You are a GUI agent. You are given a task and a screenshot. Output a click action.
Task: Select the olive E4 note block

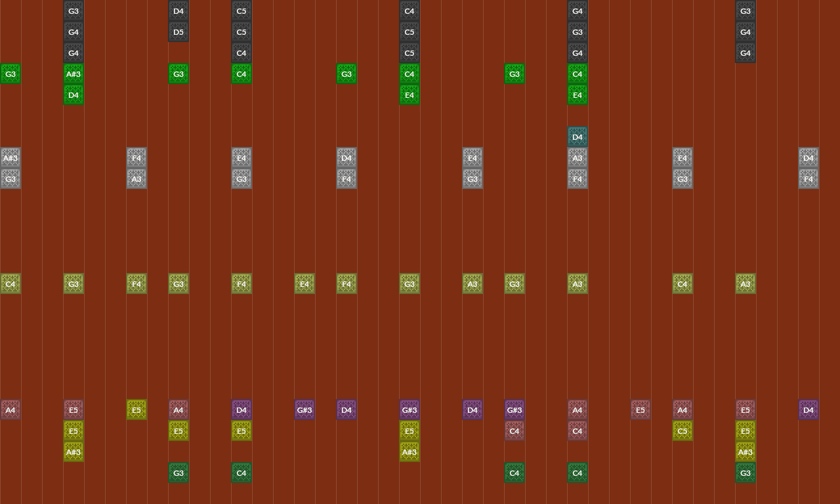pos(304,284)
